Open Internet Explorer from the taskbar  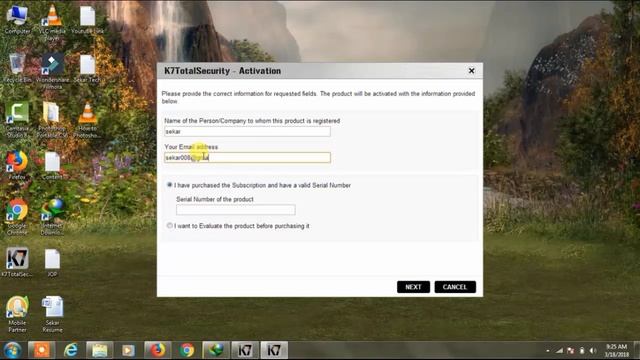point(71,350)
